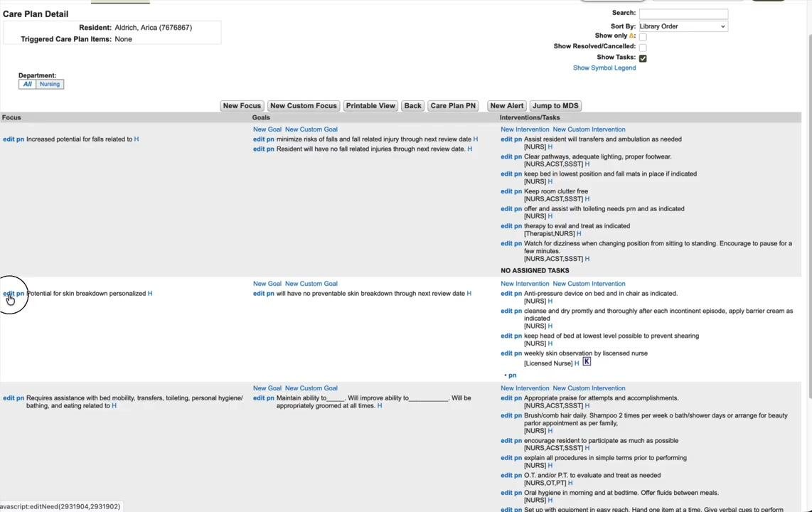
Task: Enable the Show only alerts checkbox
Action: tap(643, 37)
